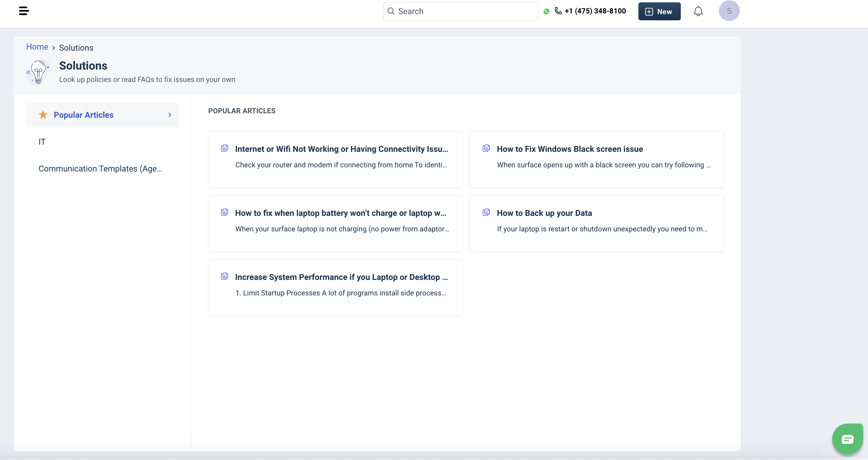Open laptop battery won't charge article
This screenshot has width=868, height=460.
coord(340,213)
